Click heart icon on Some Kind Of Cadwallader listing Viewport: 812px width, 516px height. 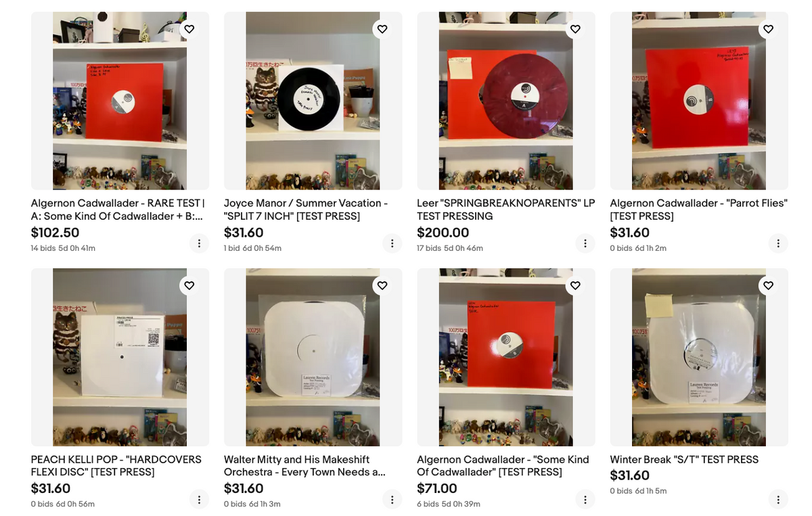pos(575,285)
